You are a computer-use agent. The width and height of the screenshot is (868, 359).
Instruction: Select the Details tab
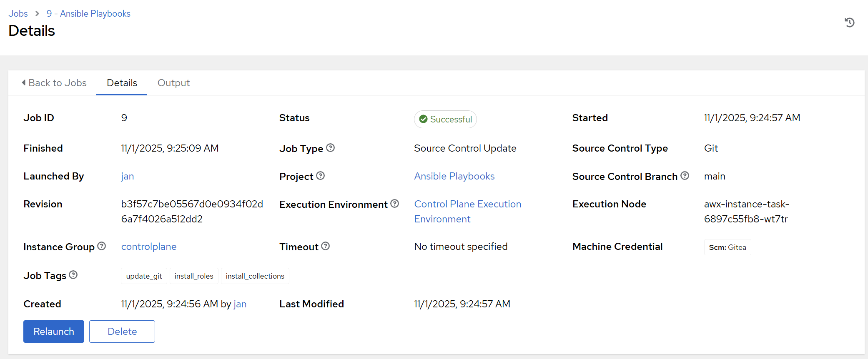coord(122,83)
